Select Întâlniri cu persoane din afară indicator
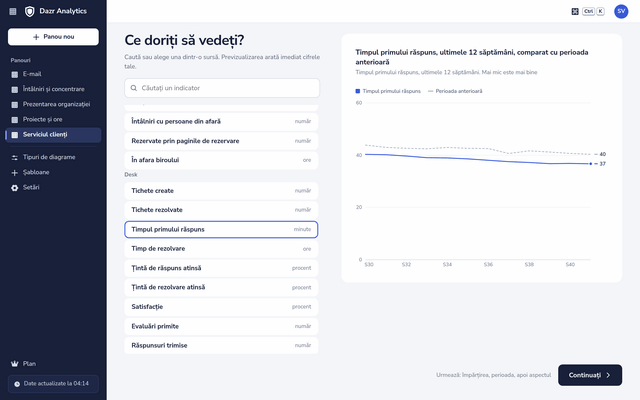This screenshot has width=640, height=400. [221, 122]
